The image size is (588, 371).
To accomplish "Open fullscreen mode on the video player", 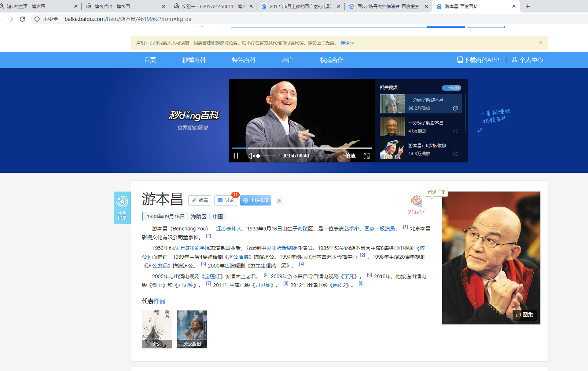I will tap(367, 156).
